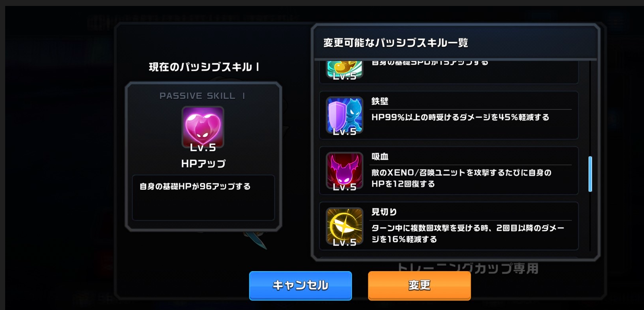
Task: Choose the 見切り skill title
Action: (384, 212)
